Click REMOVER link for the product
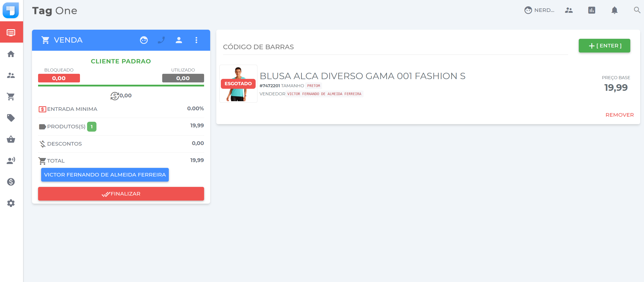The image size is (644, 282). pyautogui.click(x=619, y=115)
